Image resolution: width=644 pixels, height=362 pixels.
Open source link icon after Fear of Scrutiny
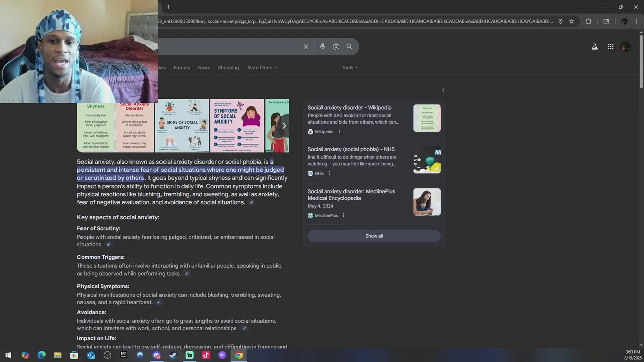click(108, 244)
